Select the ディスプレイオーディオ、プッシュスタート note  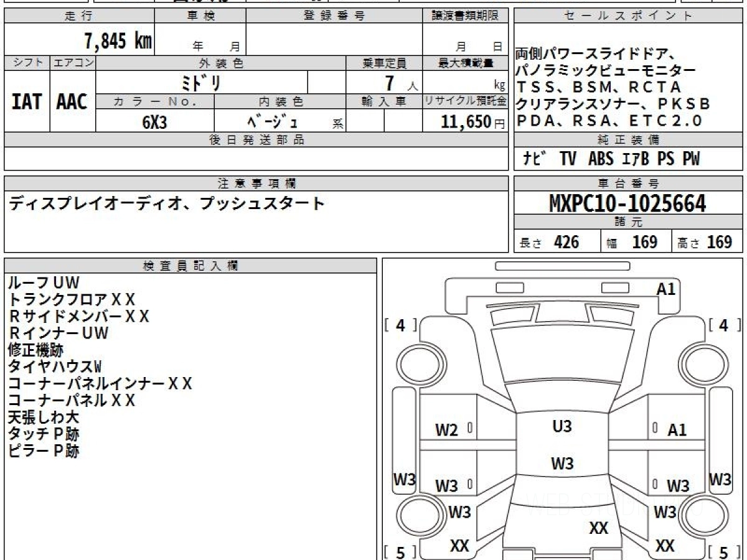[x=167, y=203]
